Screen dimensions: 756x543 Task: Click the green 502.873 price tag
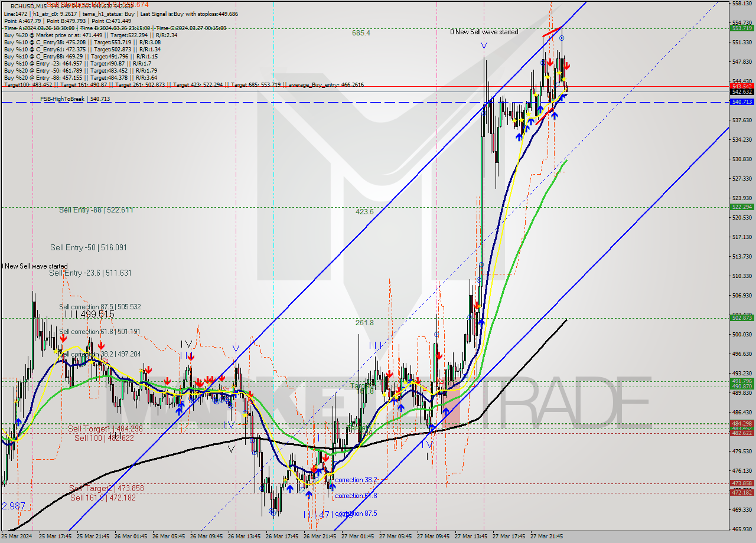[x=742, y=318]
